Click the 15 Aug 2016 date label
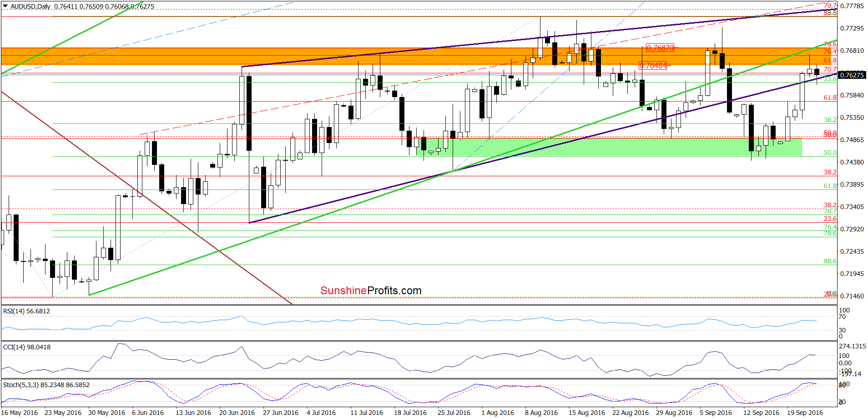 pos(587,413)
